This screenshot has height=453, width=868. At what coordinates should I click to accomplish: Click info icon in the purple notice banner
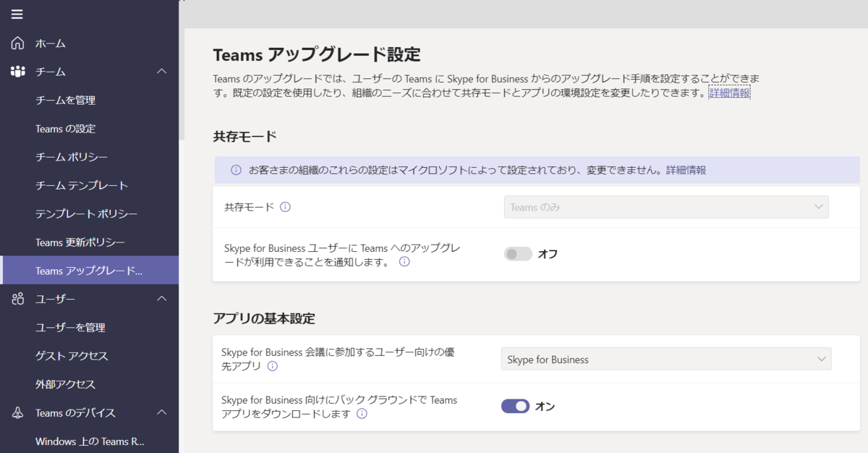click(x=236, y=170)
